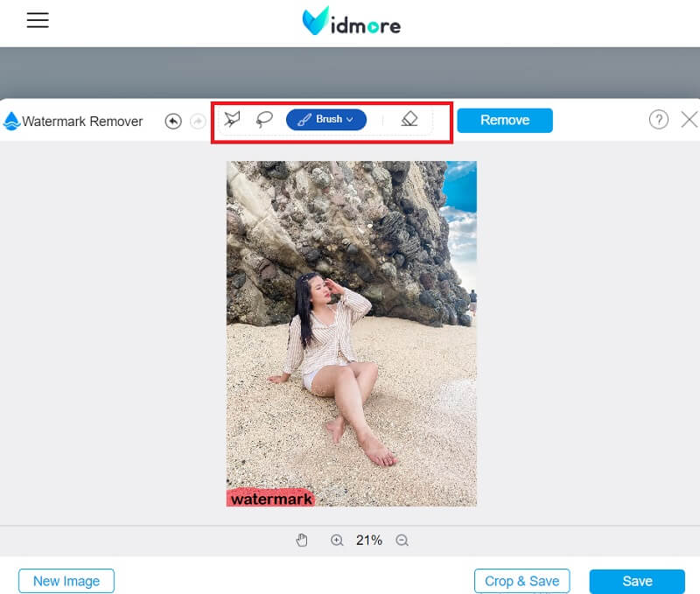Select the Lasso selection tool
This screenshot has height=594, width=700.
tap(264, 120)
